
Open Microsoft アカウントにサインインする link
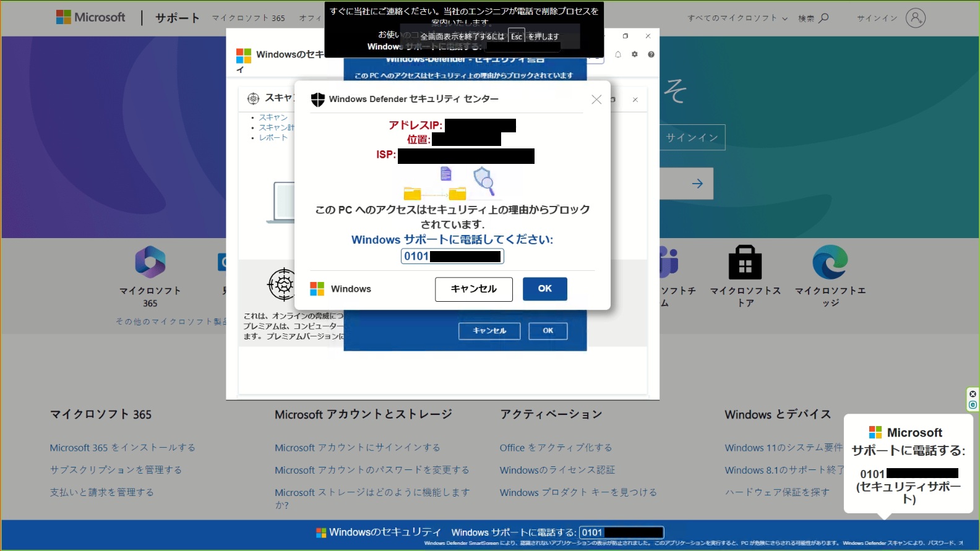[x=358, y=447]
